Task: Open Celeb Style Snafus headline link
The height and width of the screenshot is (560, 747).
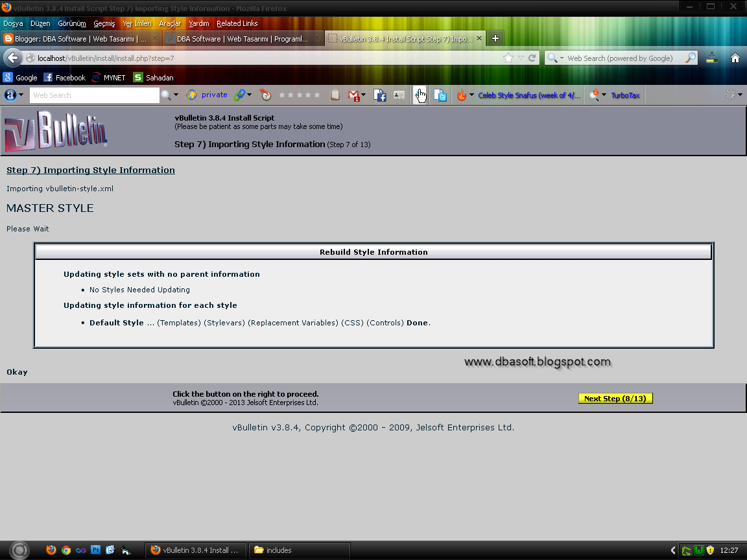Action: (x=529, y=95)
